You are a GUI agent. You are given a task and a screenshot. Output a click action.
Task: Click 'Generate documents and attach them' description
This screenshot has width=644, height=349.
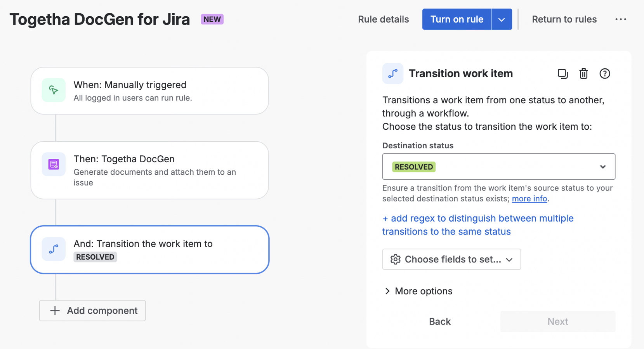[155, 177]
